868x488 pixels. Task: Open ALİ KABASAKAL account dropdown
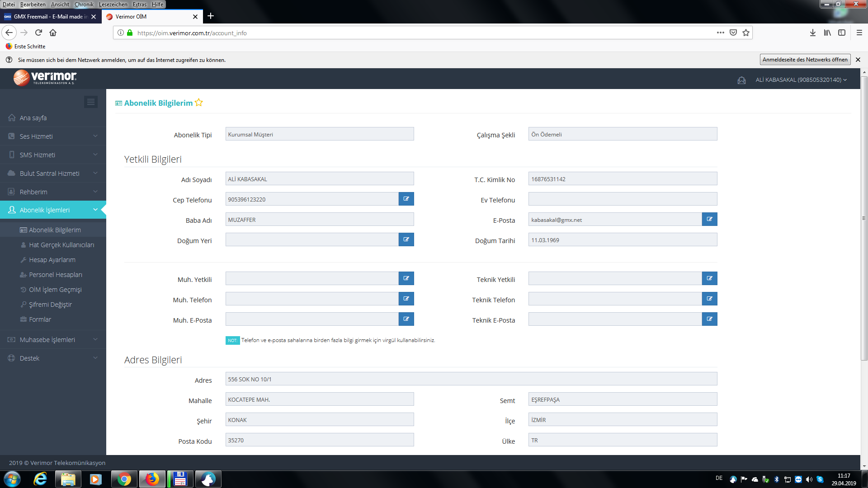click(801, 80)
